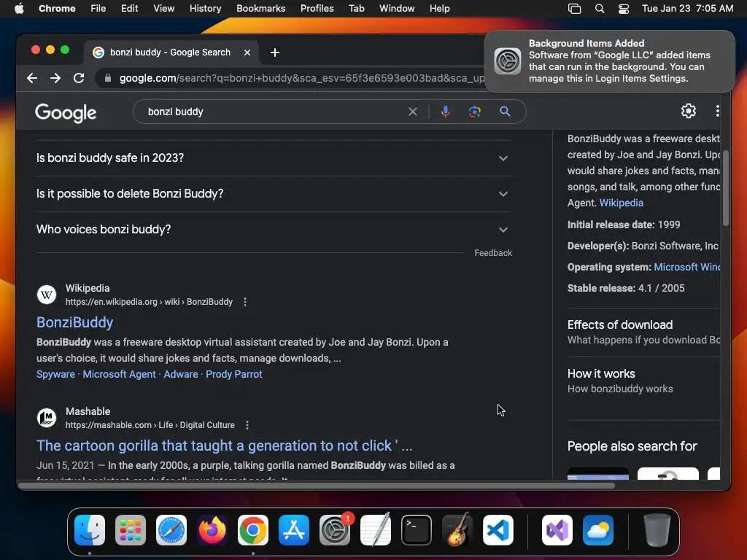Follow the Microsoft Agent sitelink
The width and height of the screenshot is (747, 560).
(119, 374)
